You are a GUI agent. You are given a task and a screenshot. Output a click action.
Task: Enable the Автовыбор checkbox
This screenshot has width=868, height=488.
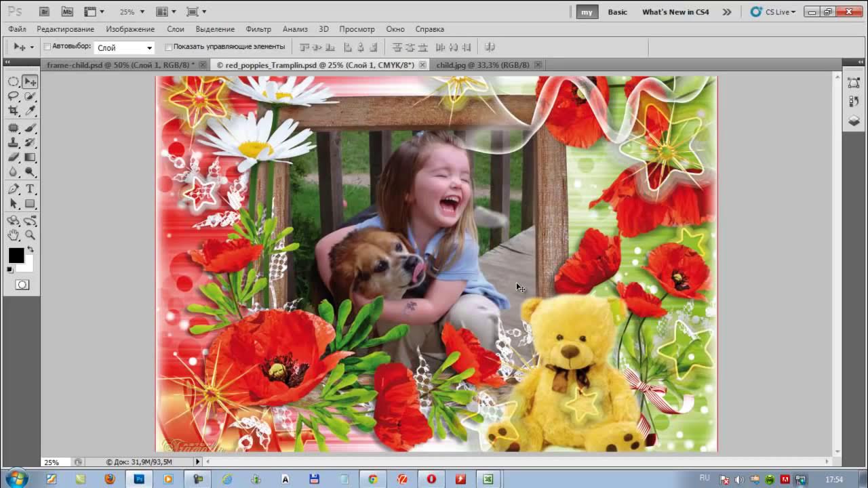(x=47, y=47)
